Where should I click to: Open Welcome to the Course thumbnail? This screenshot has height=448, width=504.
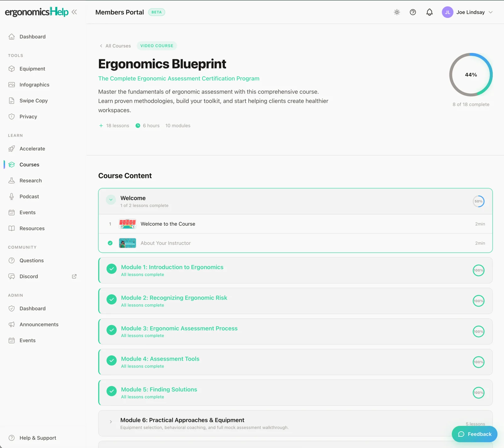click(x=128, y=224)
